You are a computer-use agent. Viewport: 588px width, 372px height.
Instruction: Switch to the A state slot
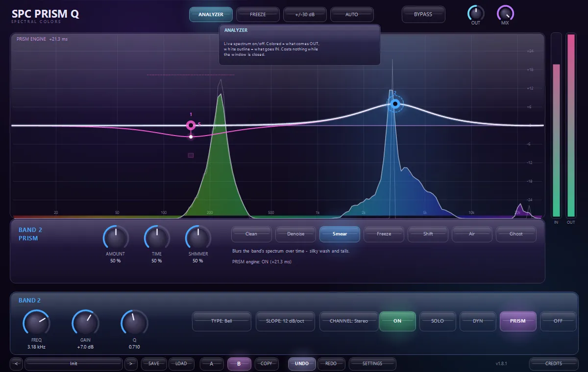click(x=212, y=364)
